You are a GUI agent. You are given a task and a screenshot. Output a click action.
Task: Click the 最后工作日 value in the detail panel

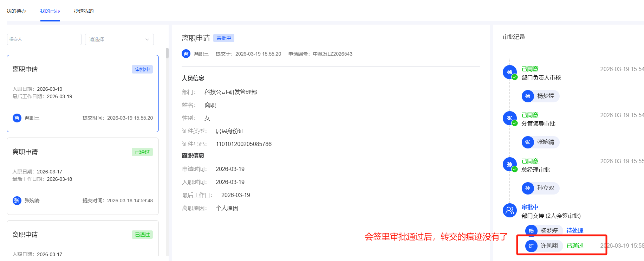[x=236, y=195]
